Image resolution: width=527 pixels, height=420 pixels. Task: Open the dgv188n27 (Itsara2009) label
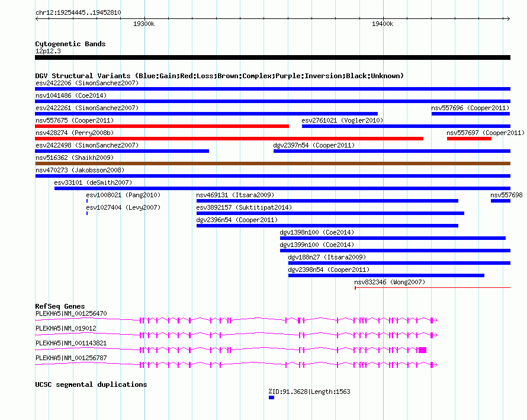327,257
